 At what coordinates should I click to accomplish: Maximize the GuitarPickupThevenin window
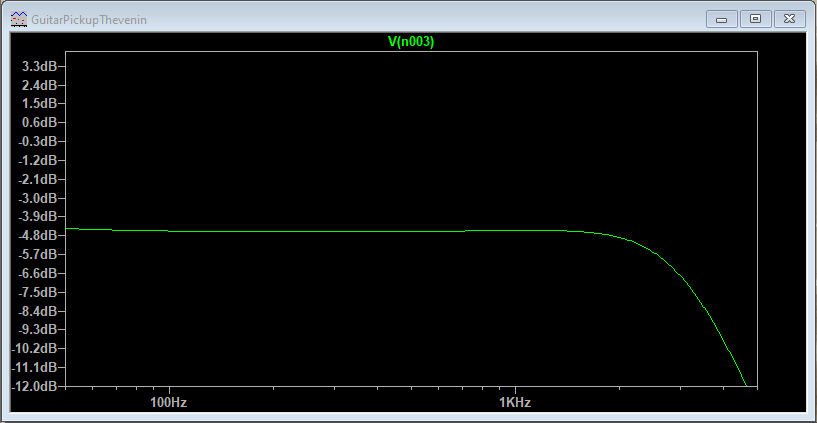point(755,19)
